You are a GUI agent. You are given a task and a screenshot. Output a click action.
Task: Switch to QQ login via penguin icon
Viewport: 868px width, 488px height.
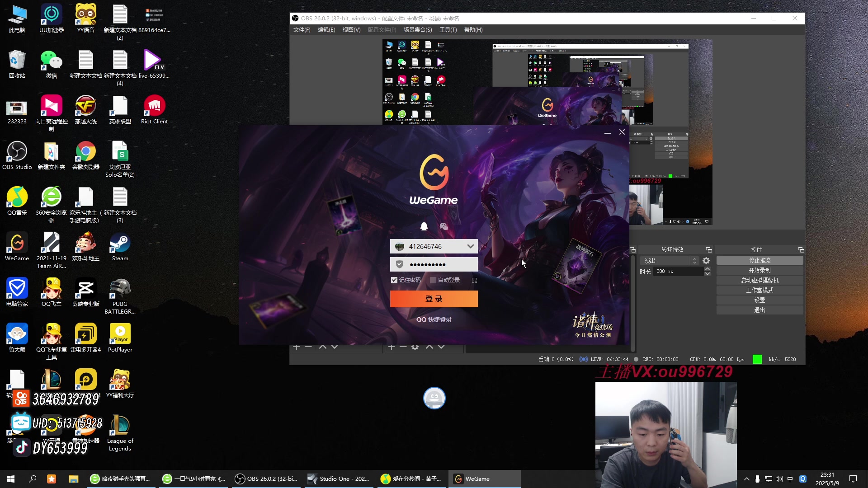coord(424,226)
